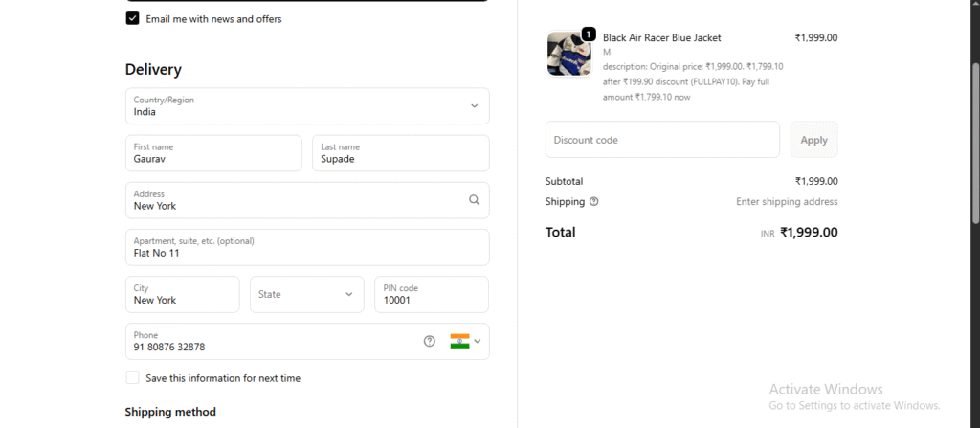Open the Black Air Racer jacket thumbnail
Screen dimensions: 980x428
[x=568, y=55]
